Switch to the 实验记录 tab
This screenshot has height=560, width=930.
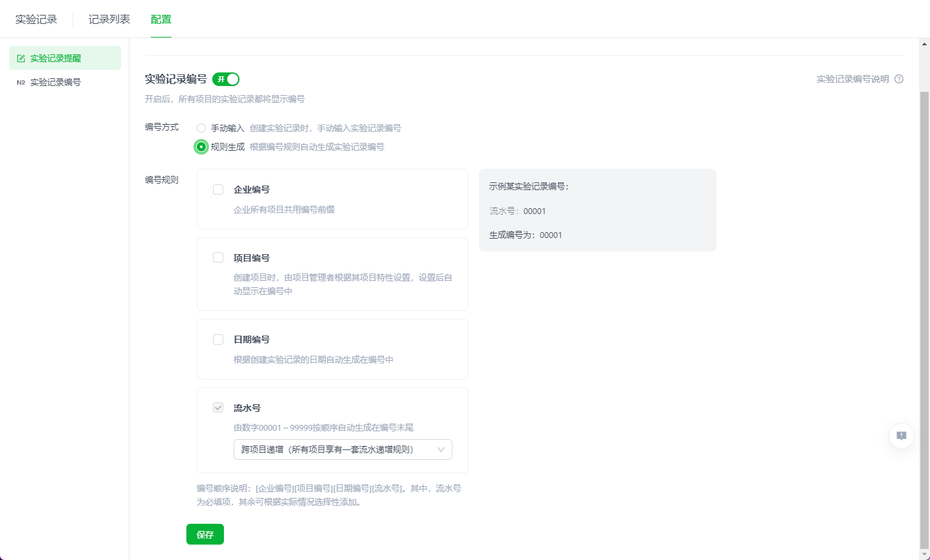coord(37,19)
